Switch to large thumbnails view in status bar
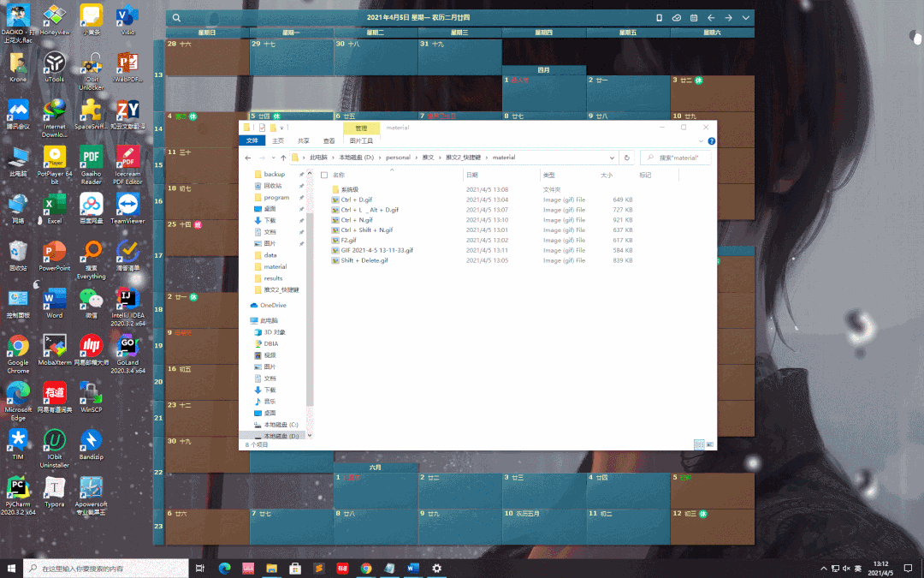Viewport: 924px width, 578px height. [709, 444]
